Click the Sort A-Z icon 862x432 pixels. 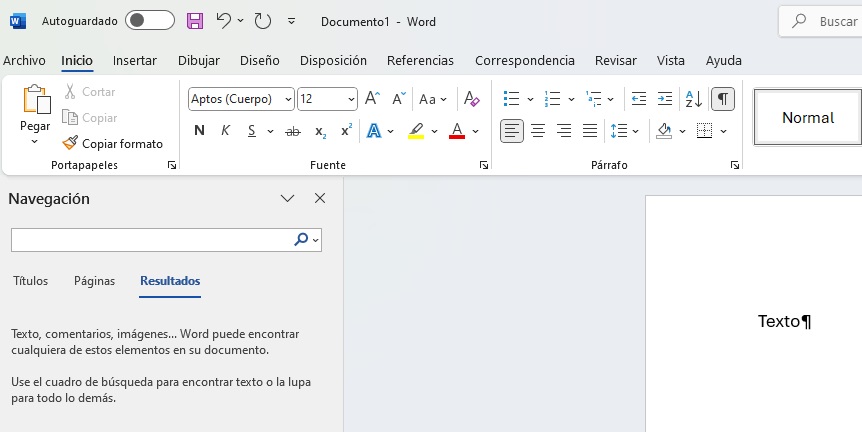693,99
